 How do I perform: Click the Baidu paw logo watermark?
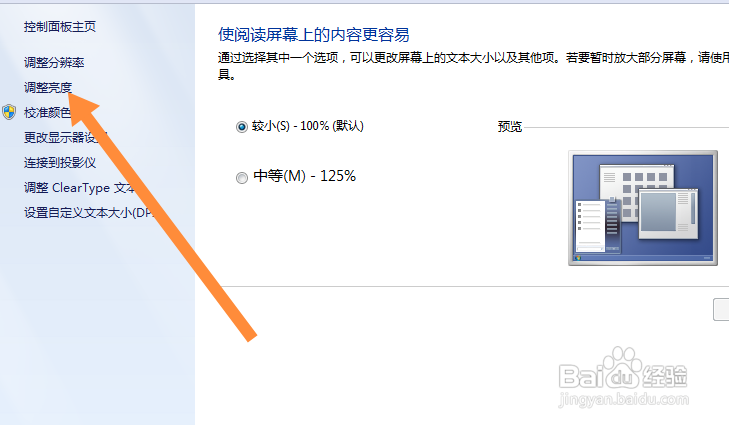623,368
